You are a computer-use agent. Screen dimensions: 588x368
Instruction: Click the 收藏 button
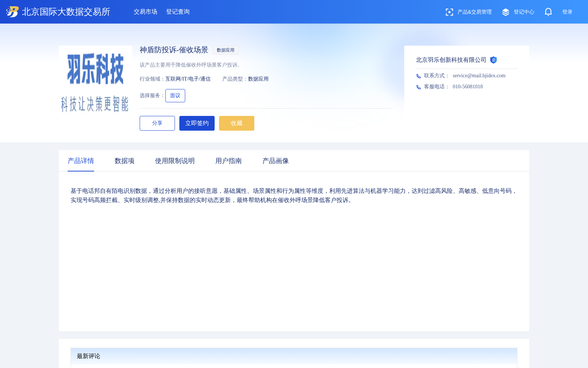(x=237, y=123)
